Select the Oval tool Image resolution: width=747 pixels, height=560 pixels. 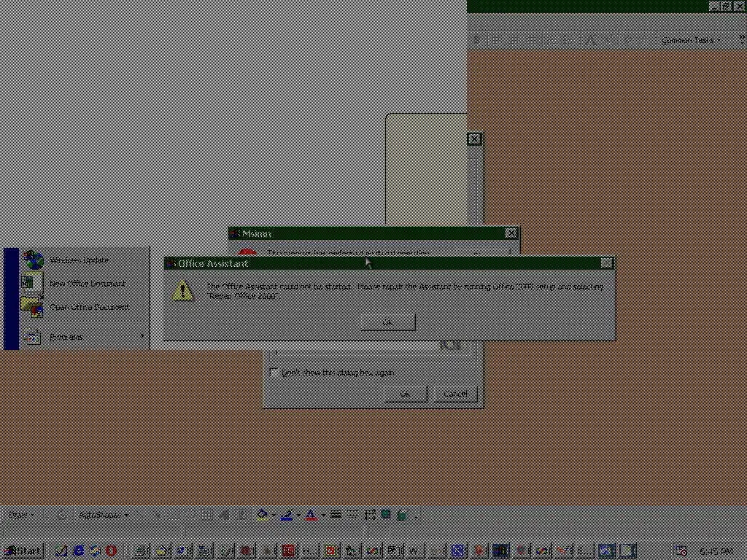pyautogui.click(x=190, y=515)
